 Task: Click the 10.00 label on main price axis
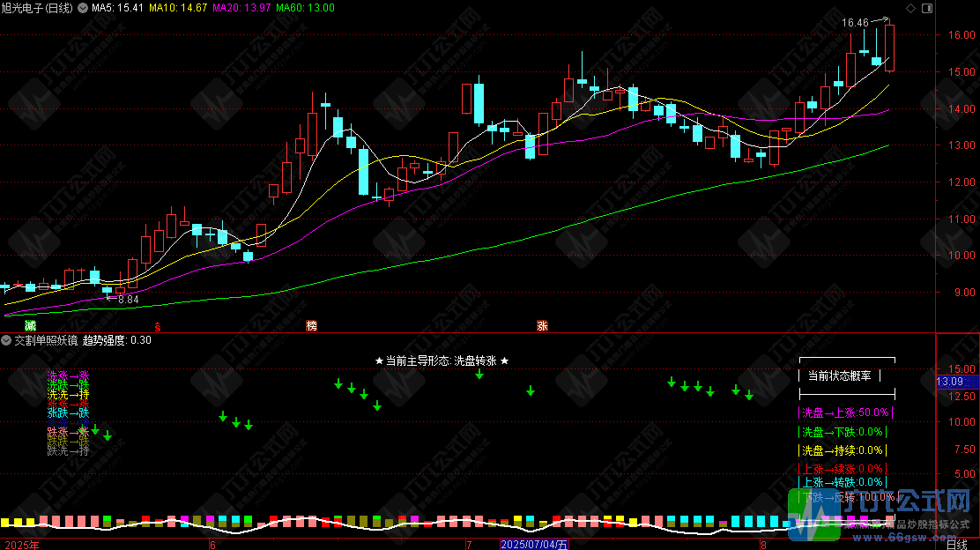(961, 256)
